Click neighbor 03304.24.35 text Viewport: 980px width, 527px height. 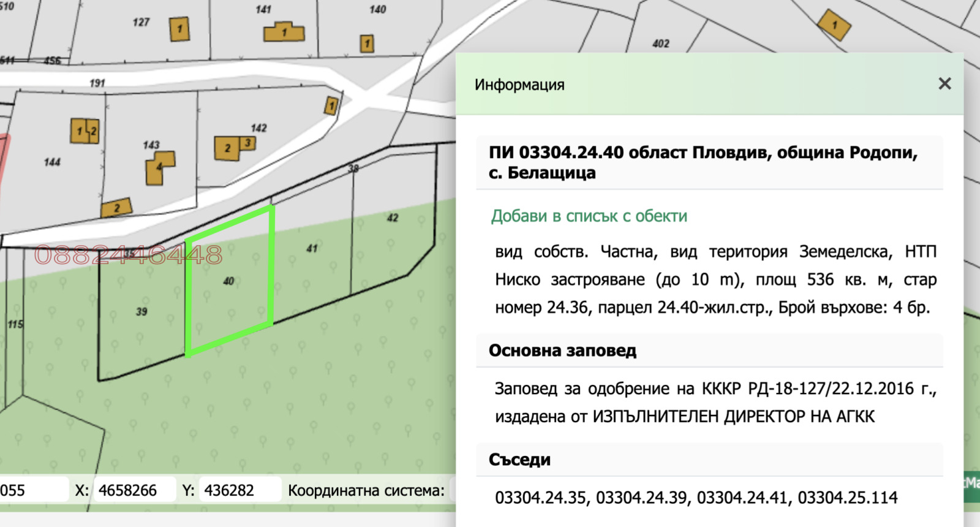tap(541, 498)
